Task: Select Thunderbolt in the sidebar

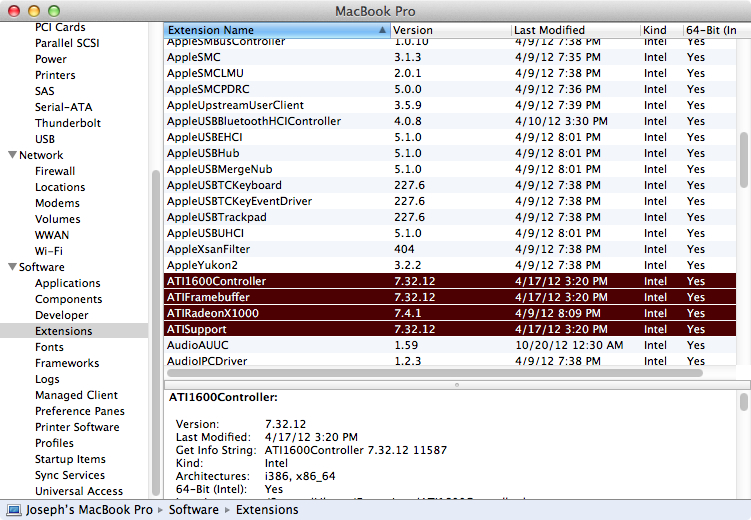Action: point(68,123)
